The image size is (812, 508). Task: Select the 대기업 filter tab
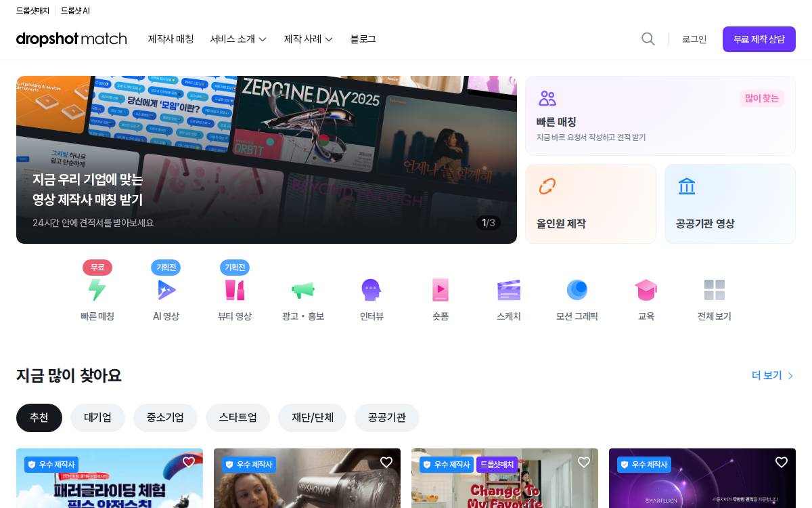click(97, 418)
